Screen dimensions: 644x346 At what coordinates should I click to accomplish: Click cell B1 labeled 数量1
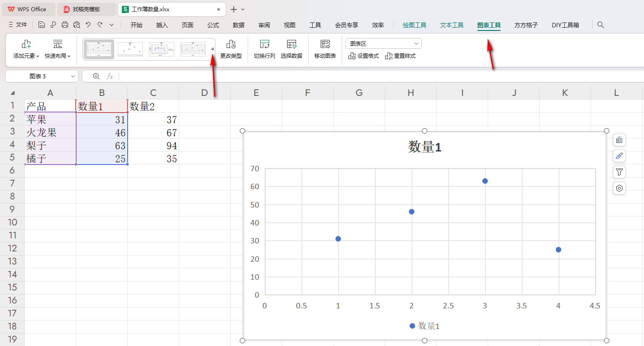coord(102,106)
